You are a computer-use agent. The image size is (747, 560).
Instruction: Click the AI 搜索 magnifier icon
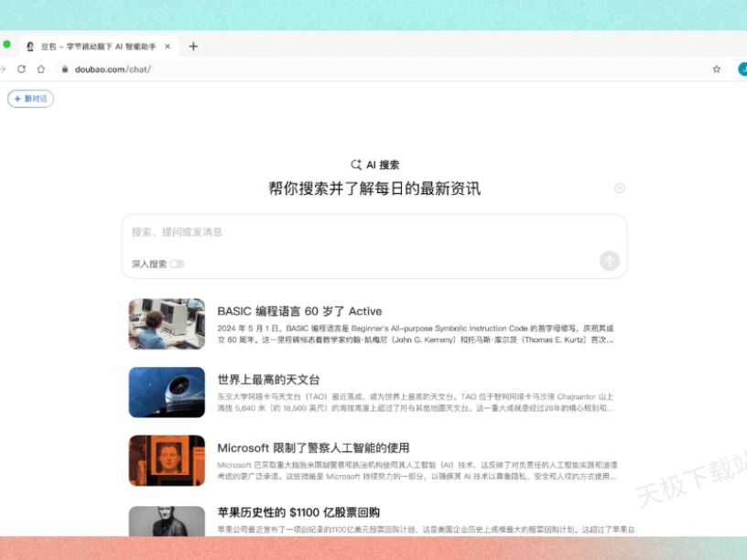point(356,165)
